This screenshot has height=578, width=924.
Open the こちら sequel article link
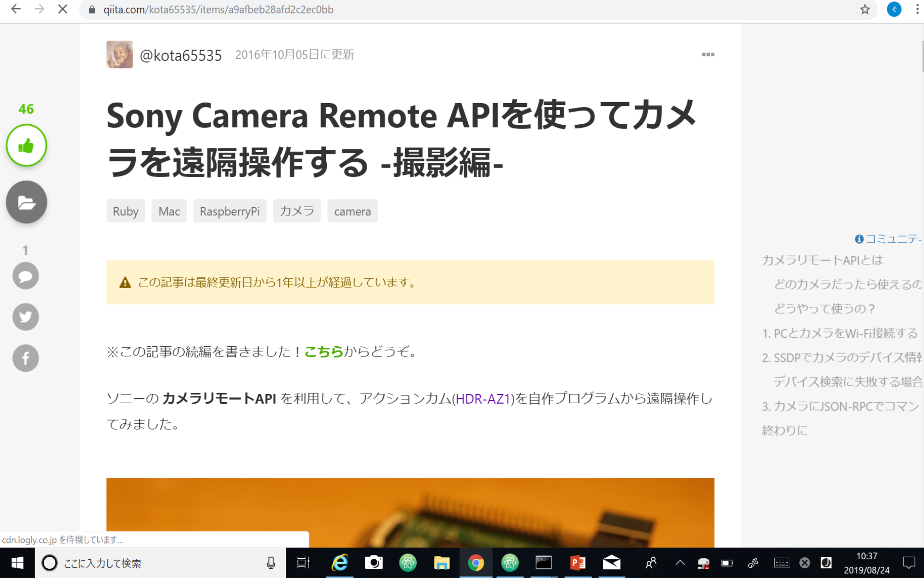[x=324, y=352]
